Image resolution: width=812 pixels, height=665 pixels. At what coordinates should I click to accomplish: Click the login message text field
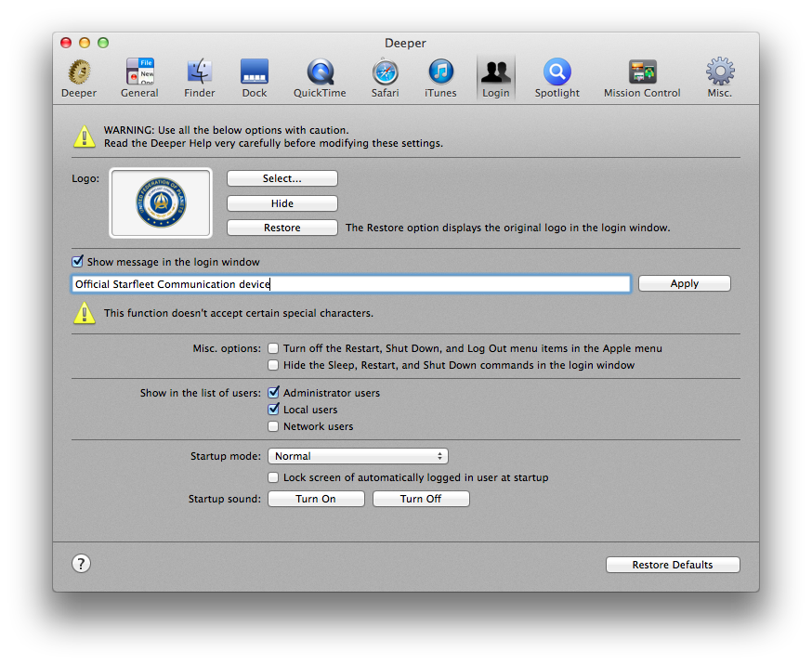tap(351, 283)
